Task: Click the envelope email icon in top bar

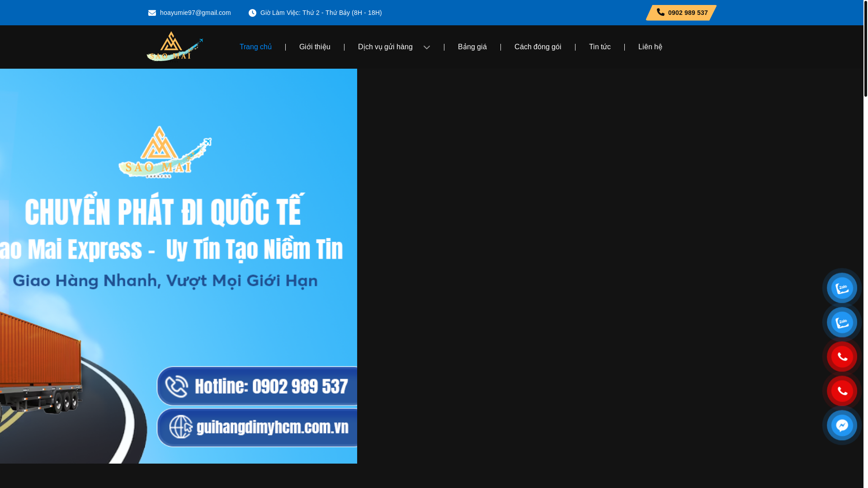Action: click(x=152, y=13)
